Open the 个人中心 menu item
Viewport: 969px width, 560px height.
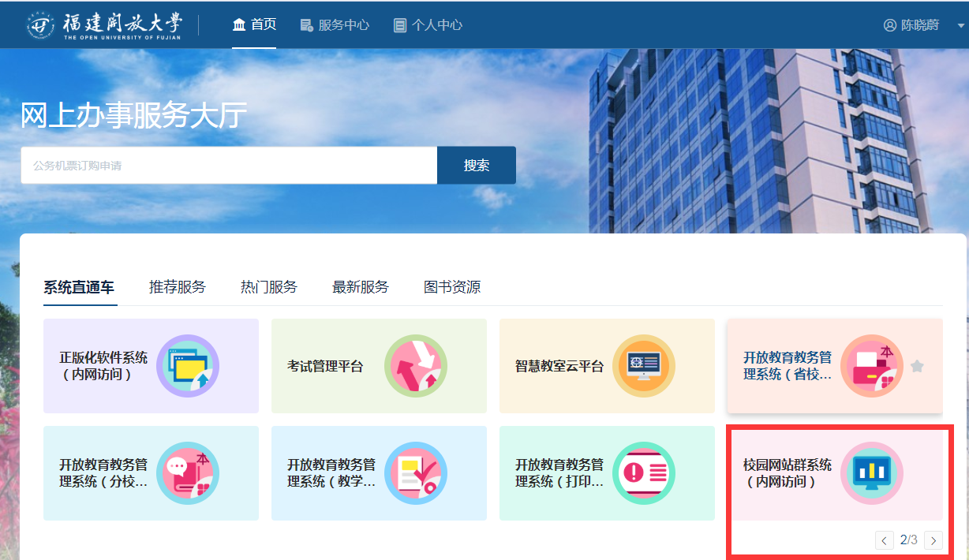tap(428, 25)
